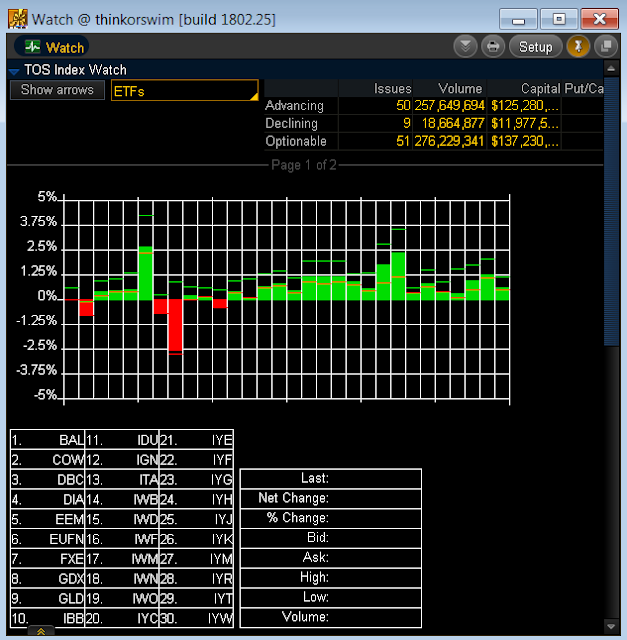The image size is (627, 640).
Task: Click the vertical scrollbar thumb
Action: [x=611, y=211]
